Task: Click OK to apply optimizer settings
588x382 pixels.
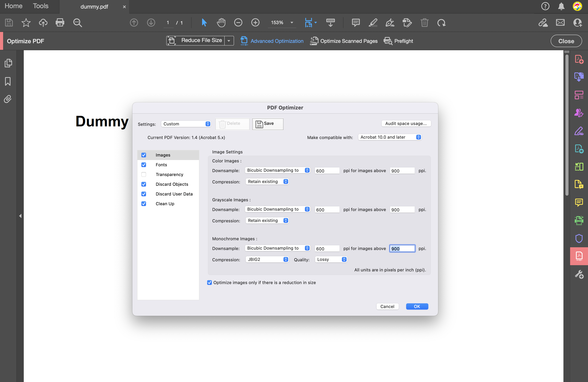Action: [x=417, y=306]
